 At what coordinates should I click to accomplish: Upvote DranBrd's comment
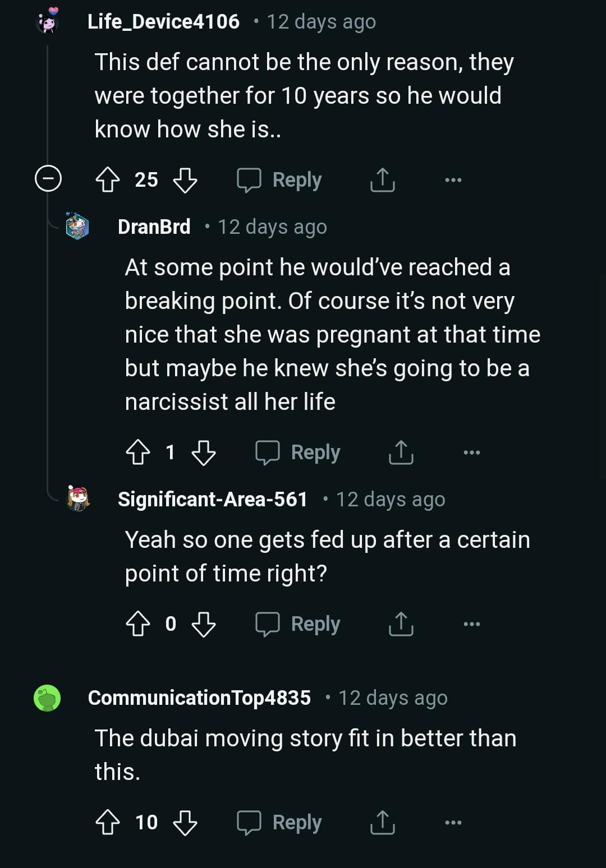tap(138, 453)
